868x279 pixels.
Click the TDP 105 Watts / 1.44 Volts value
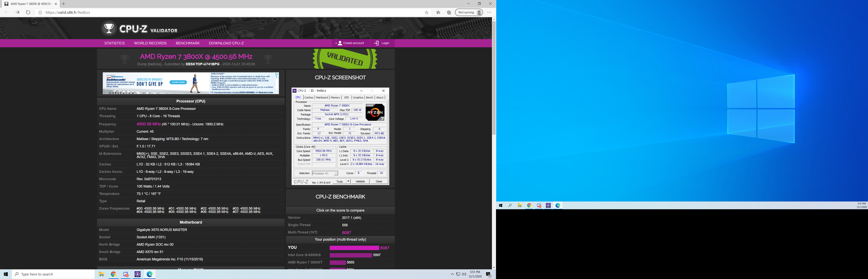click(x=153, y=186)
